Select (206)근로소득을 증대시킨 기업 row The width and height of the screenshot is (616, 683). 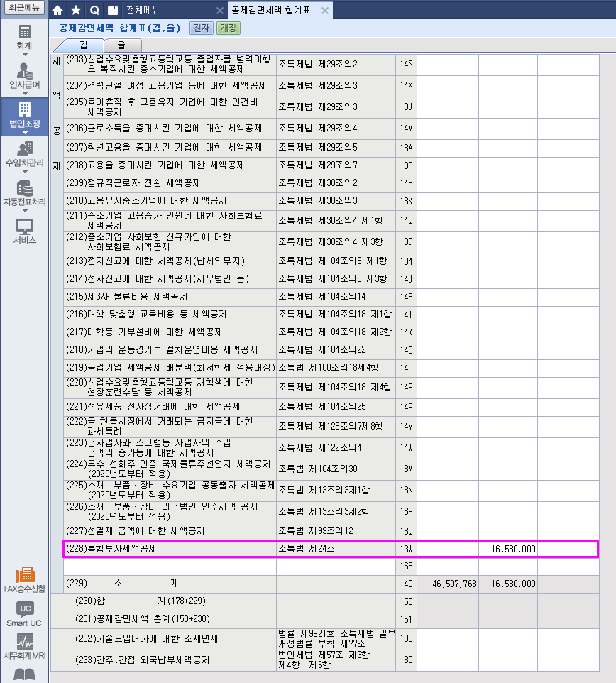pyautogui.click(x=331, y=129)
